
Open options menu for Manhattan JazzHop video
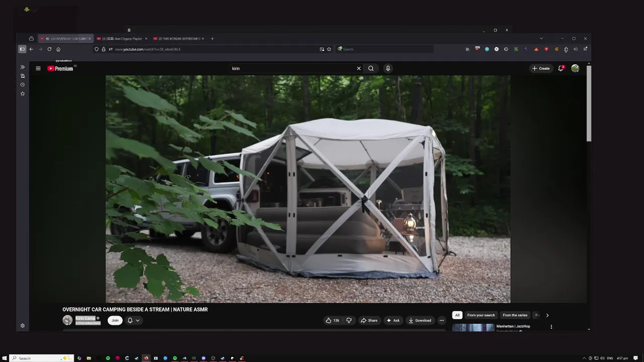551,327
